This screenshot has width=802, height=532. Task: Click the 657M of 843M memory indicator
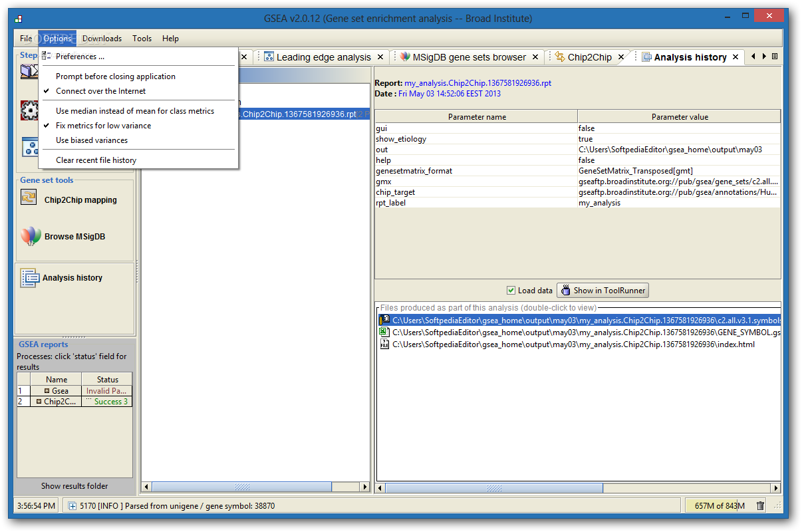tap(718, 506)
